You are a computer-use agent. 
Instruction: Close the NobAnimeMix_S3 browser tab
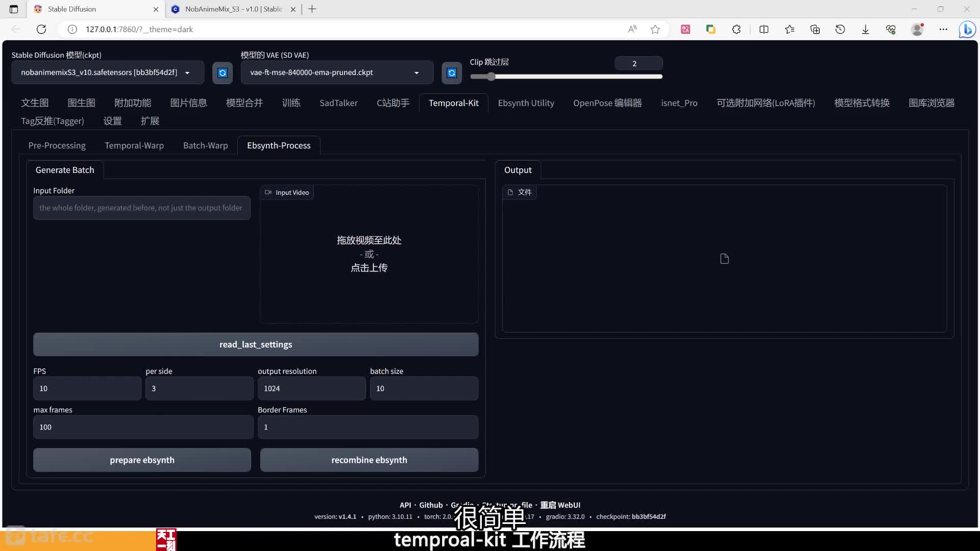point(293,9)
